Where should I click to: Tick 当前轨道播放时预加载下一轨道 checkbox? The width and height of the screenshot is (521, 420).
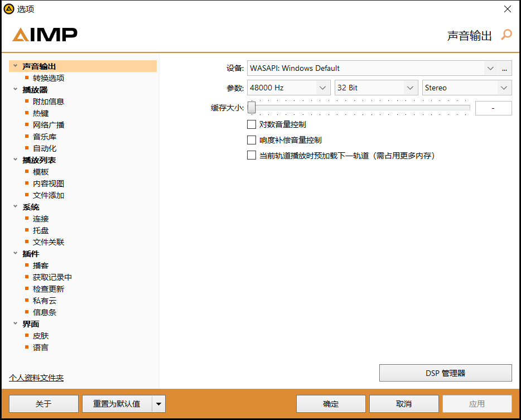[x=252, y=155]
